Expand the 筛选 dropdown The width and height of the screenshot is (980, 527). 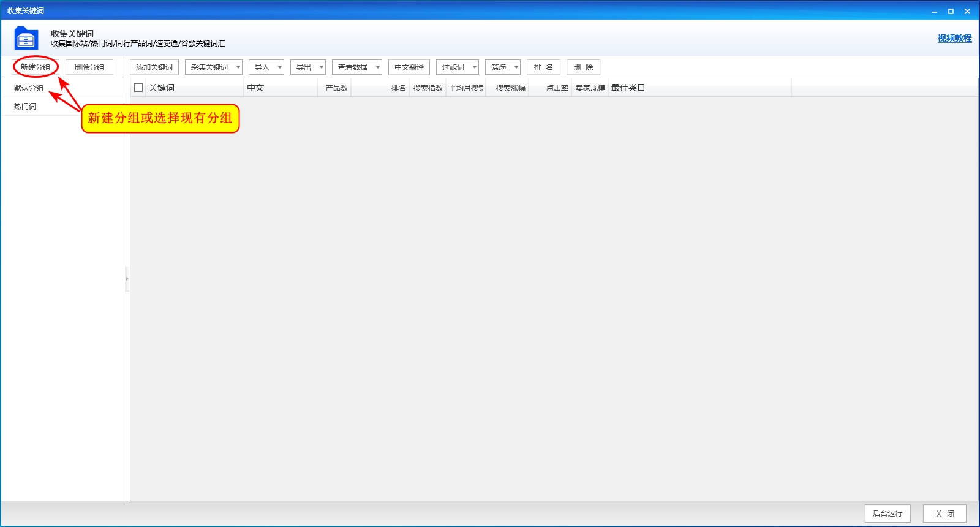tap(503, 67)
